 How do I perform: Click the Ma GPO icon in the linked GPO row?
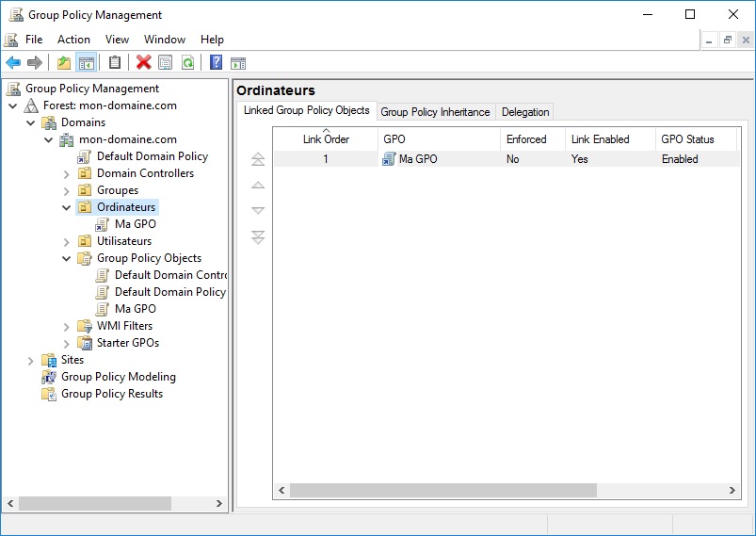(x=389, y=159)
